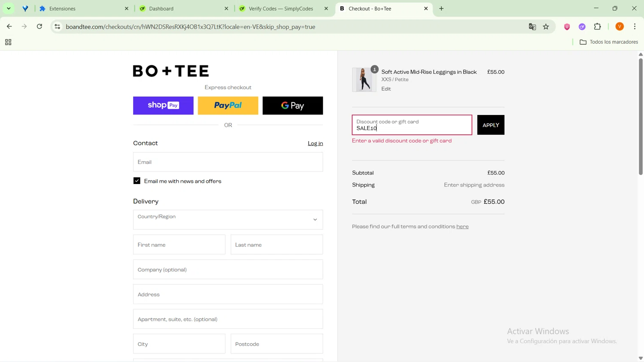Viewport: 644px width, 362px height.
Task: Focus the Postcode field
Action: point(276,344)
